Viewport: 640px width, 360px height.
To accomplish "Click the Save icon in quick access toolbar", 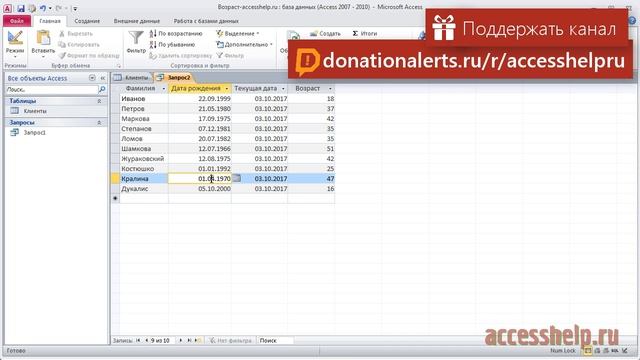I will pyautogui.click(x=20, y=8).
